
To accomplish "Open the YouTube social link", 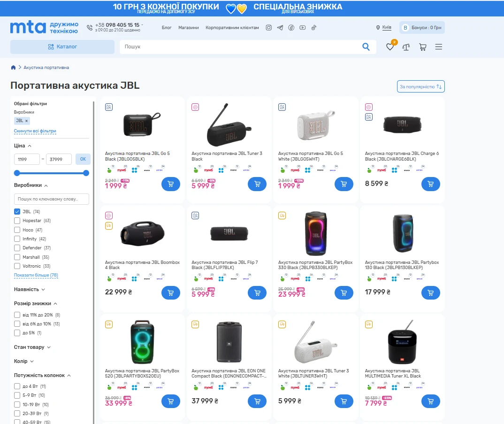I will [x=303, y=28].
